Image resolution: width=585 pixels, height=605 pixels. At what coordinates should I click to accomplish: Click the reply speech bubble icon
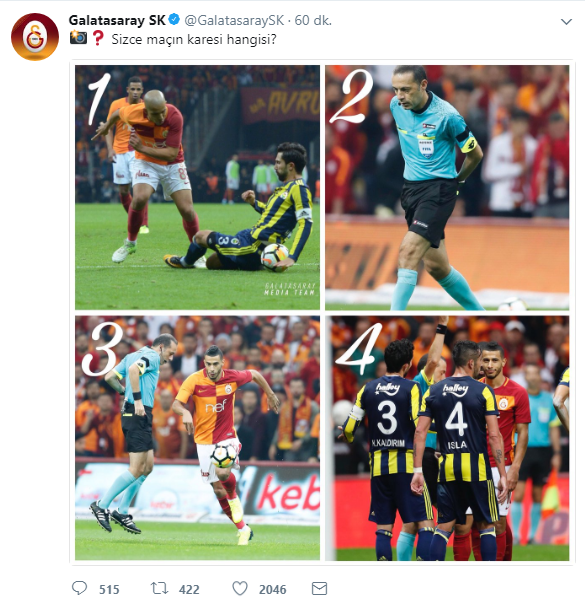[79, 588]
